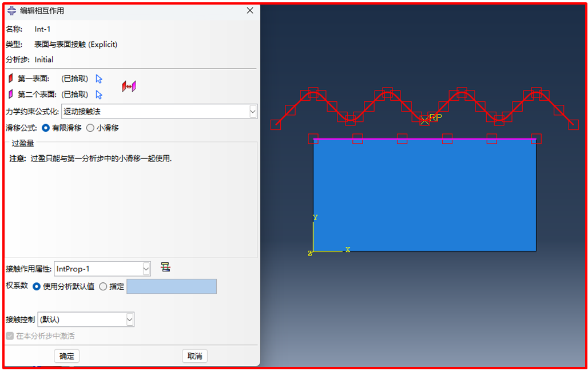Click the RP reference point marker
This screenshot has width=588, height=371.
coord(424,120)
